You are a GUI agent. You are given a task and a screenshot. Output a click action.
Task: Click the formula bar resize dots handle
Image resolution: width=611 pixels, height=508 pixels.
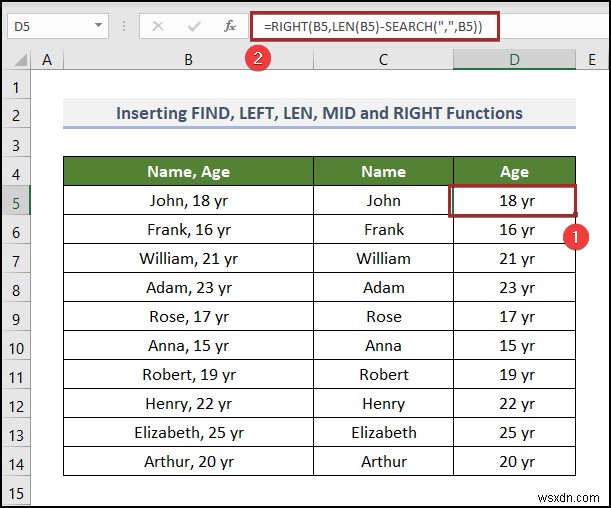point(124,26)
